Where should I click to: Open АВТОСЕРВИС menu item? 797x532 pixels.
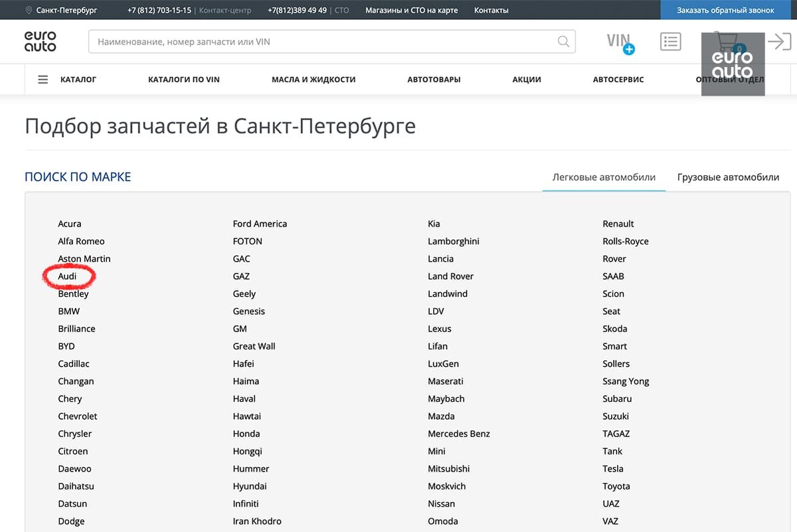coord(618,79)
